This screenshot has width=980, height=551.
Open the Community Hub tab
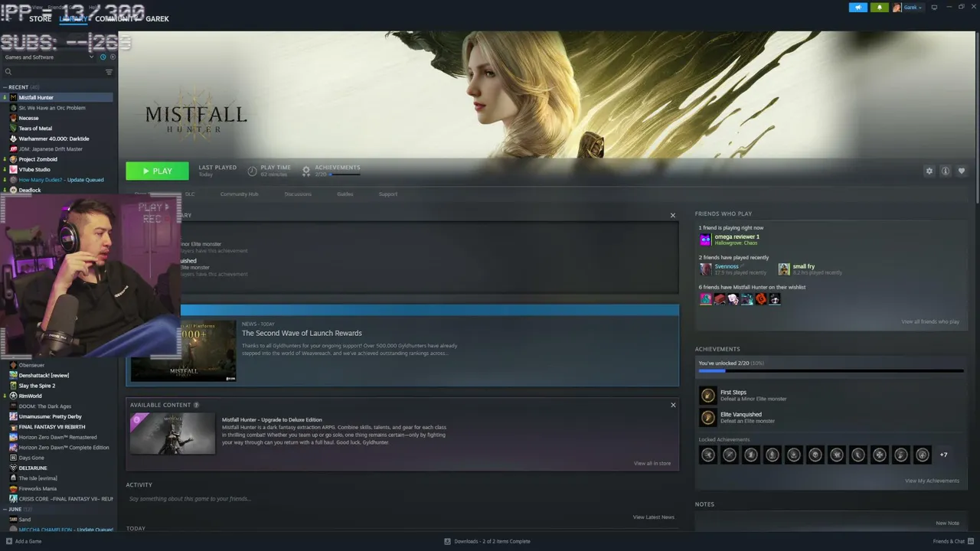(239, 194)
